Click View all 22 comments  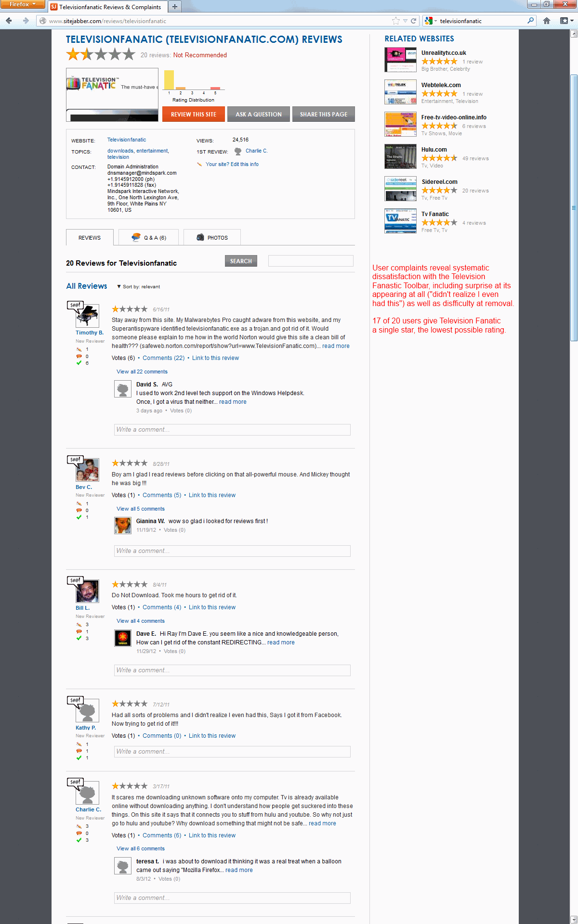click(142, 372)
